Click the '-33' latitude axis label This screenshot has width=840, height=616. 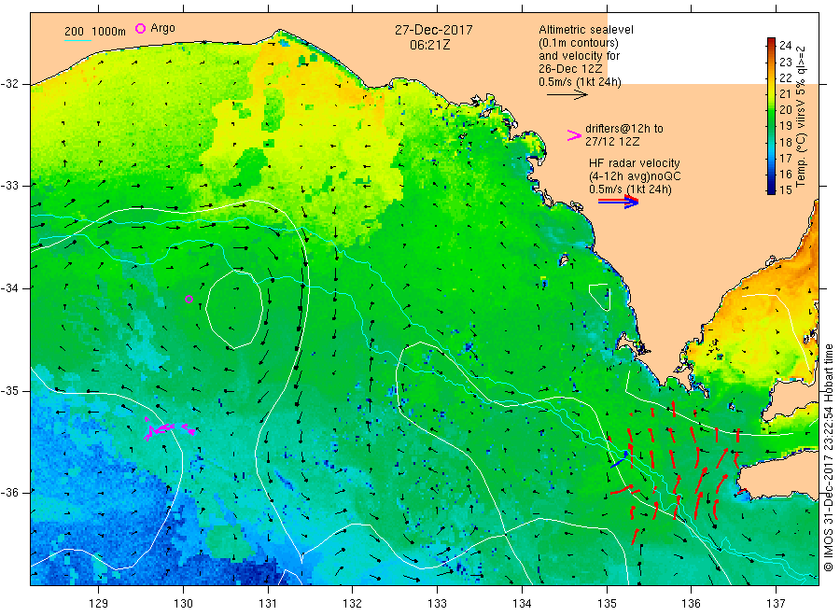click(9, 186)
